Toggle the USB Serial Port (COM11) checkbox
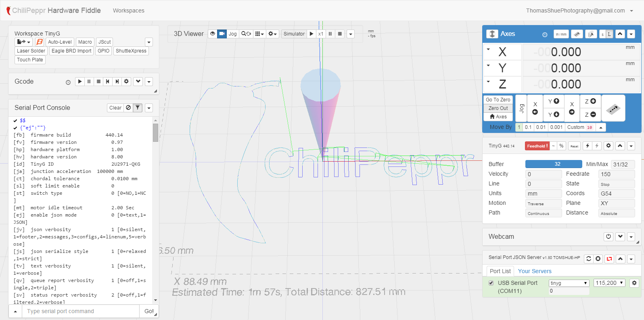The image size is (644, 320). [491, 283]
